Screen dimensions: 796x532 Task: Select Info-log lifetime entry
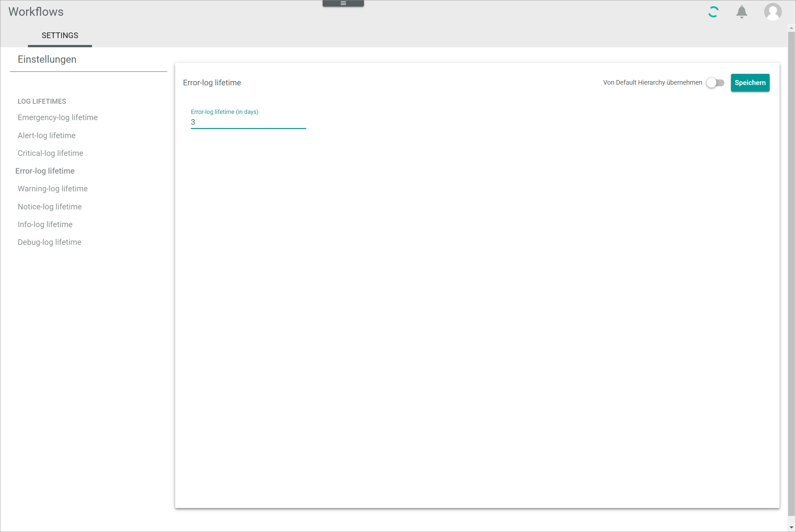pyautogui.click(x=45, y=224)
